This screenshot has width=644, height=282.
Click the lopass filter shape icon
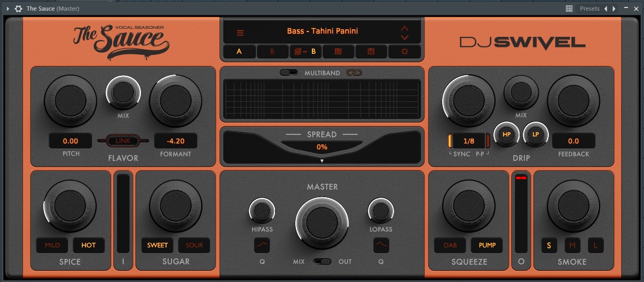381,245
